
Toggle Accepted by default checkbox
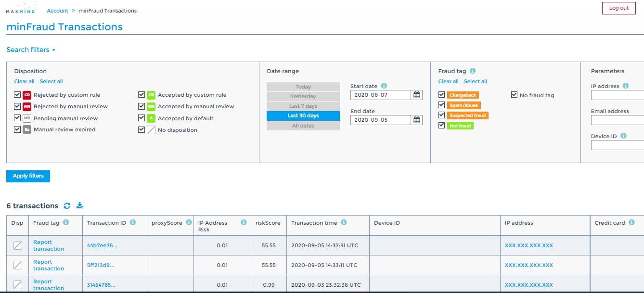pyautogui.click(x=142, y=118)
